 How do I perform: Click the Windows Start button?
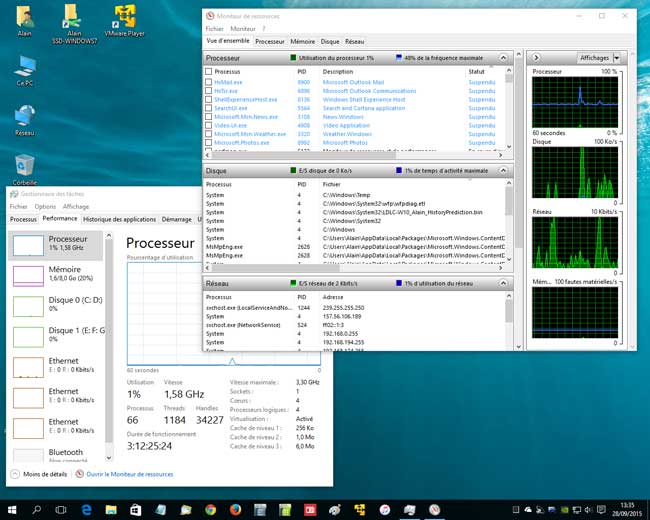point(12,510)
